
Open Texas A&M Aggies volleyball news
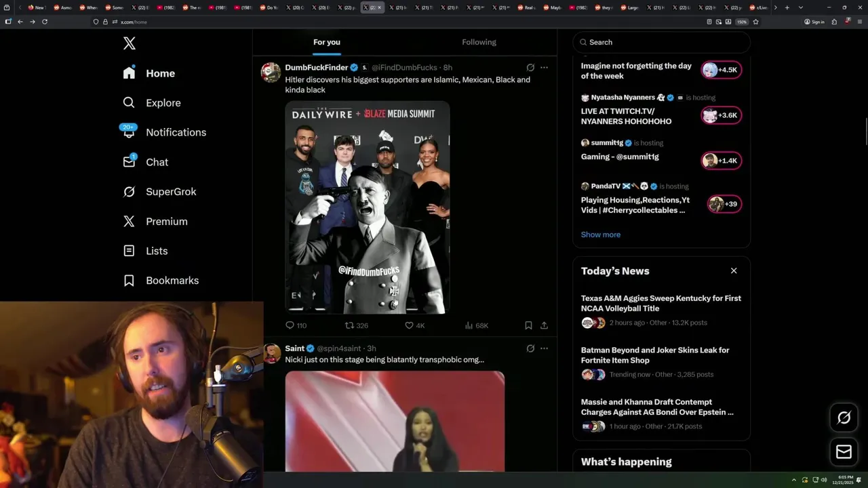[661, 310]
